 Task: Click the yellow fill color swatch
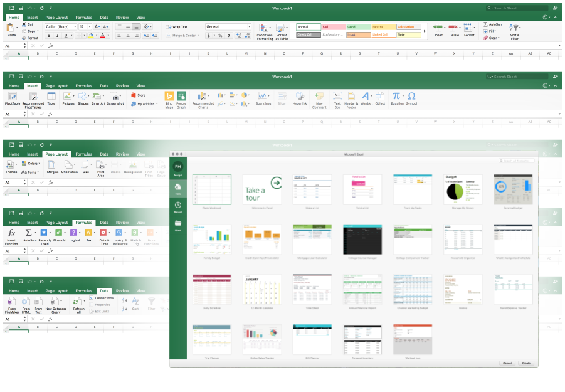tap(91, 36)
